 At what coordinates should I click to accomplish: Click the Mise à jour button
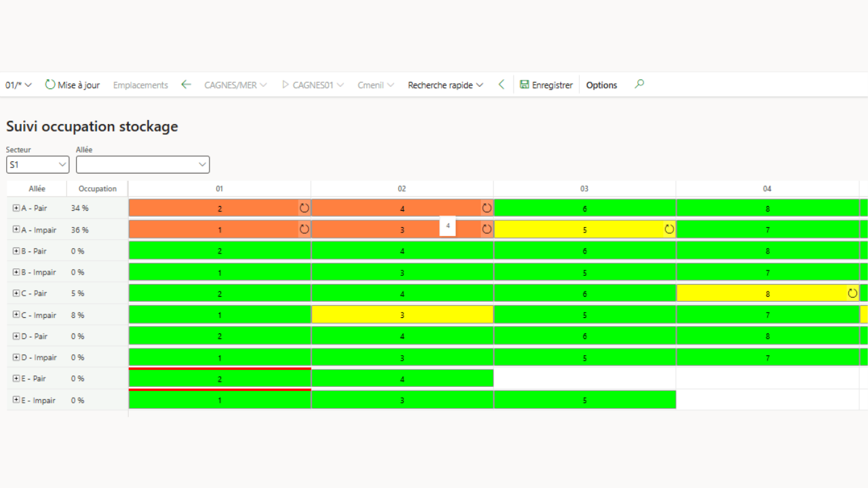click(x=73, y=85)
